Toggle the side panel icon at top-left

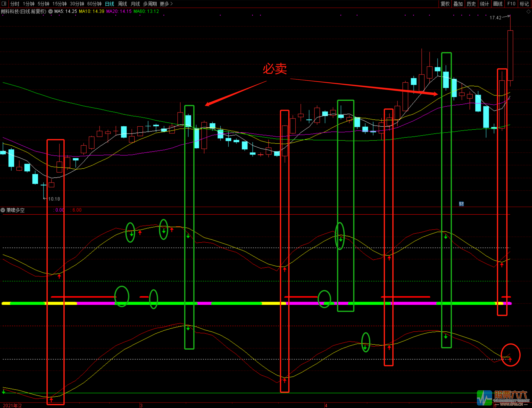(4, 4)
